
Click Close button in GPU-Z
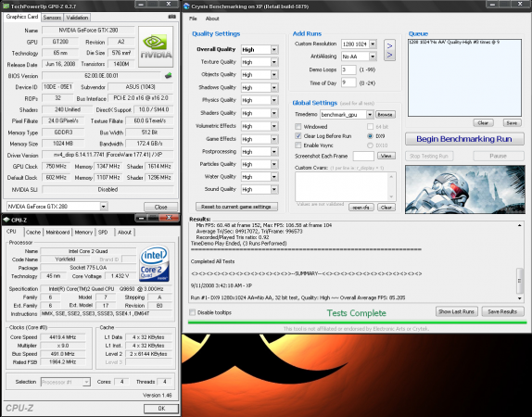[x=160, y=207]
